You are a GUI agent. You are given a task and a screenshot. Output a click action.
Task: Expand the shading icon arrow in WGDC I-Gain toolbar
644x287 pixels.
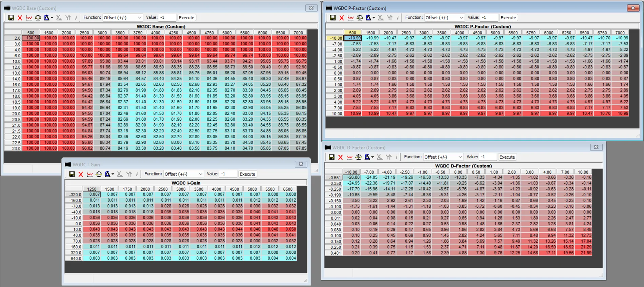pos(113,175)
